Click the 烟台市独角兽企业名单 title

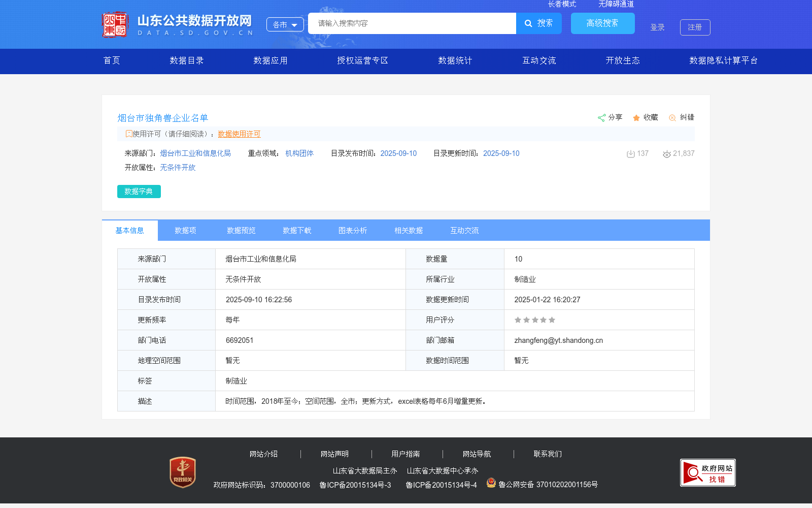(x=163, y=118)
